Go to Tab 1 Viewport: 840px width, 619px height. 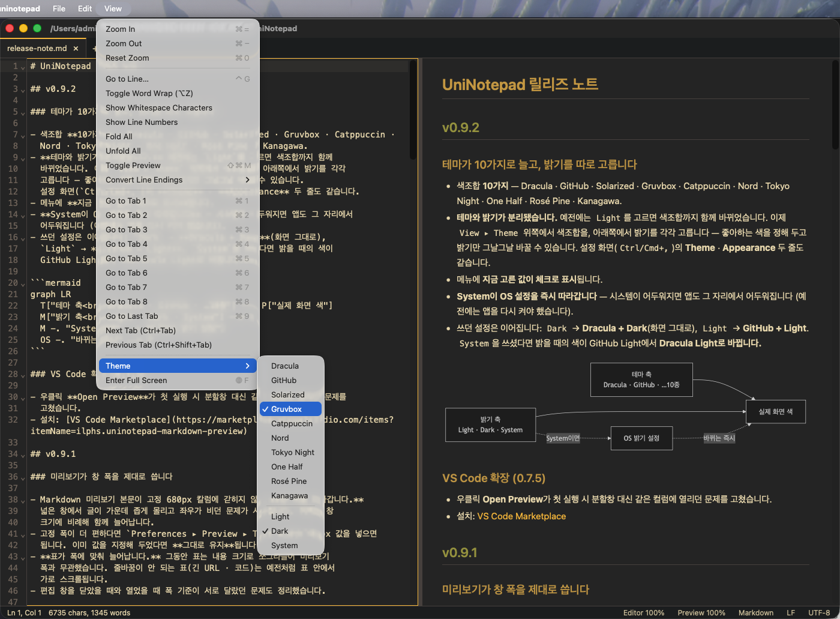pos(178,201)
